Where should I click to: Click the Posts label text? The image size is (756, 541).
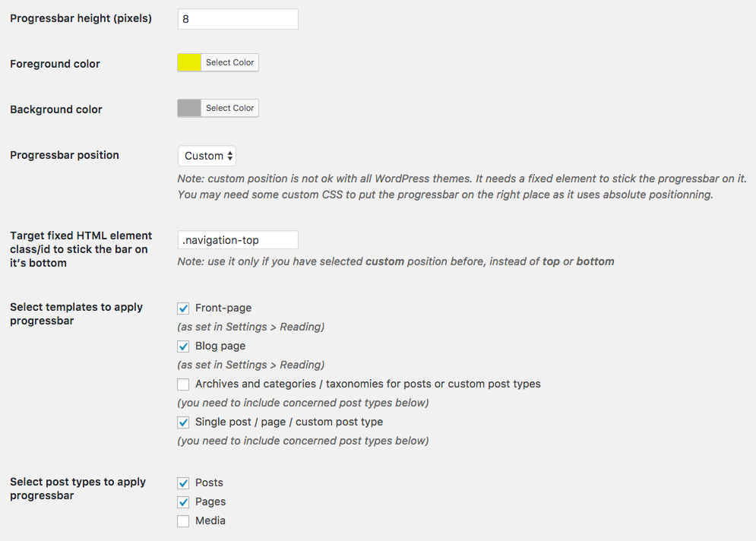(209, 482)
